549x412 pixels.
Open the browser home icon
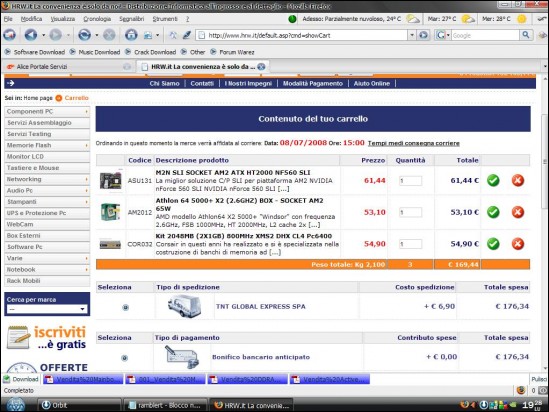131,35
